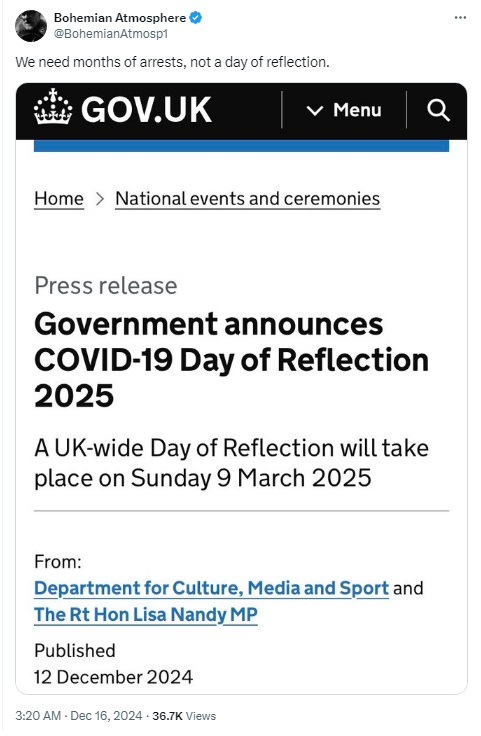Click the Bohemian Atmosphere display name
Viewport: 481px width, 736px height.
pyautogui.click(x=120, y=18)
